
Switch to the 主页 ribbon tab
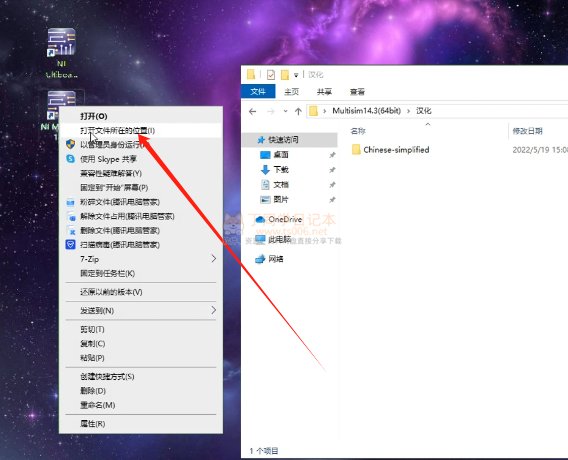point(292,92)
